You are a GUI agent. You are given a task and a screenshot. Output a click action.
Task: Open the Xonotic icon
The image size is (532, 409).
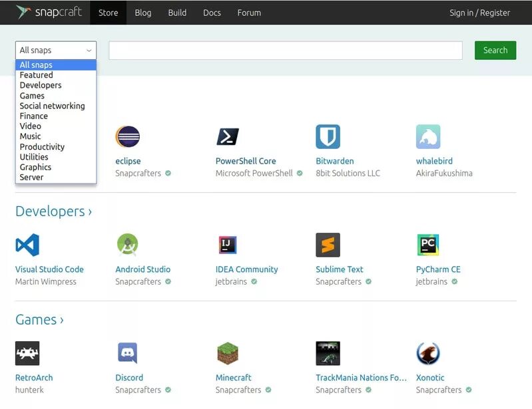[428, 353]
